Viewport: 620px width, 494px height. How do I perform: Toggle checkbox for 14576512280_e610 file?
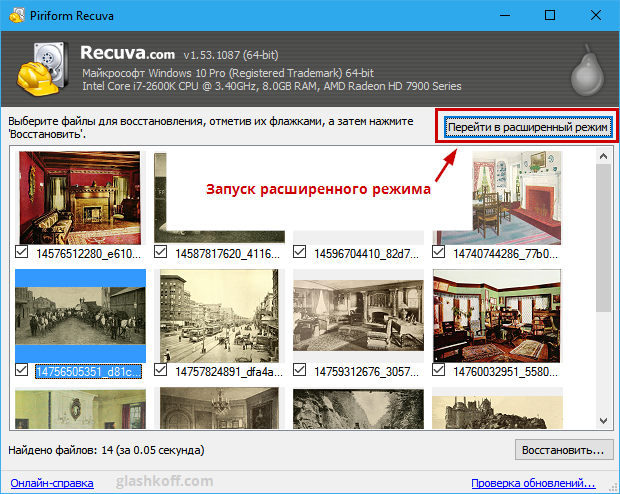21,252
